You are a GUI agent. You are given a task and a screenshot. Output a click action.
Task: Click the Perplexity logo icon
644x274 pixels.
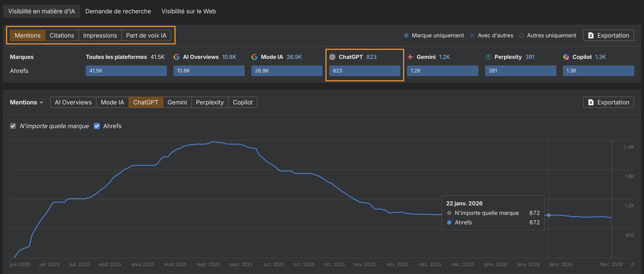[488, 57]
